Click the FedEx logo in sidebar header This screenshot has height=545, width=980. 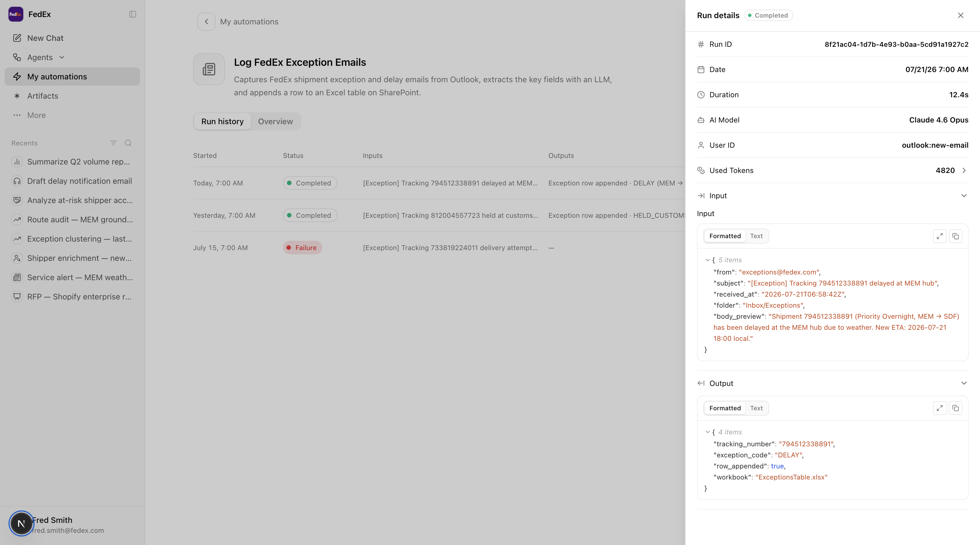coord(16,14)
